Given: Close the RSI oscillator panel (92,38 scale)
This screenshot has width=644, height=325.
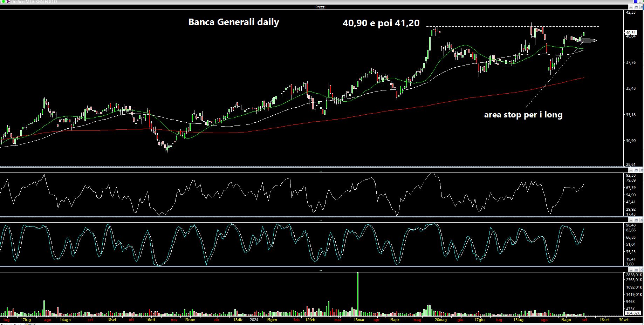Looking at the screenshot, I should tap(641, 170).
